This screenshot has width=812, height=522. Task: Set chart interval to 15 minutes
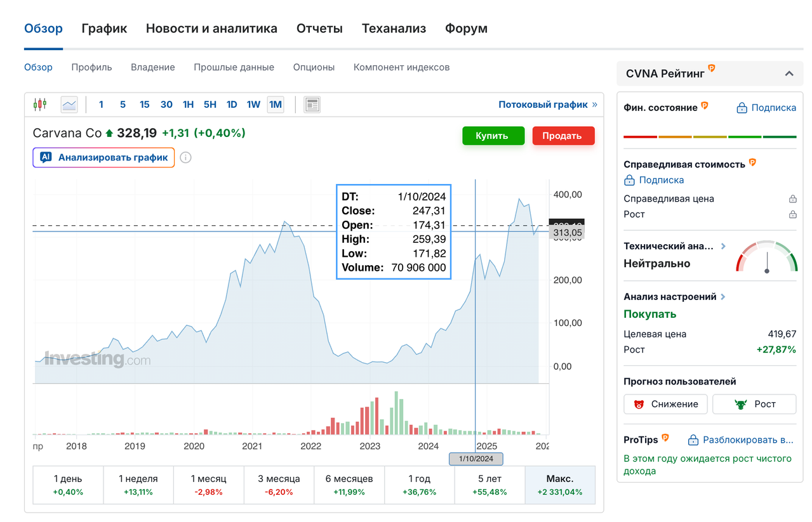(145, 105)
